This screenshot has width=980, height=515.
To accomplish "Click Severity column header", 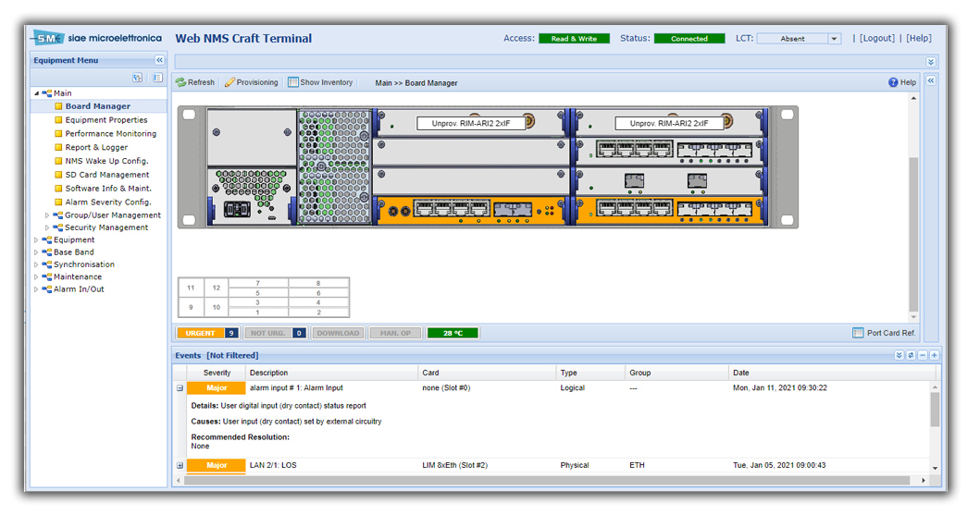I will click(x=217, y=373).
